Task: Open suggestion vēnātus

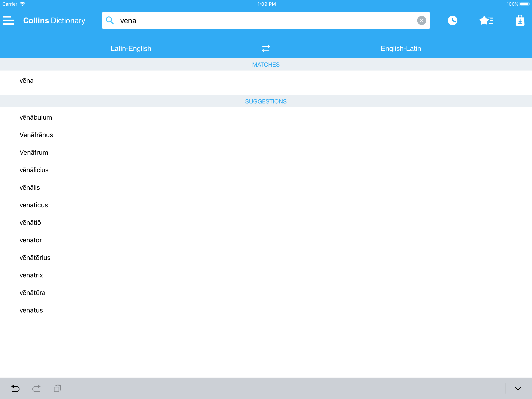Action: tap(31, 310)
